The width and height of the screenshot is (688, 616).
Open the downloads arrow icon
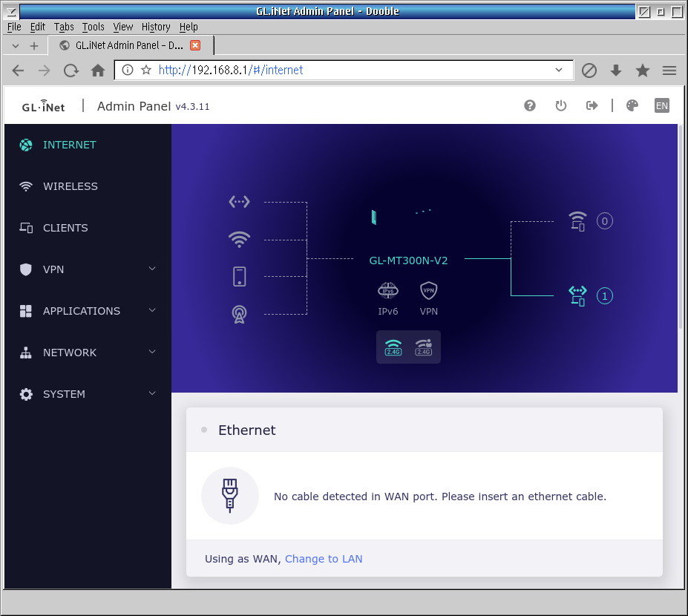tap(616, 71)
